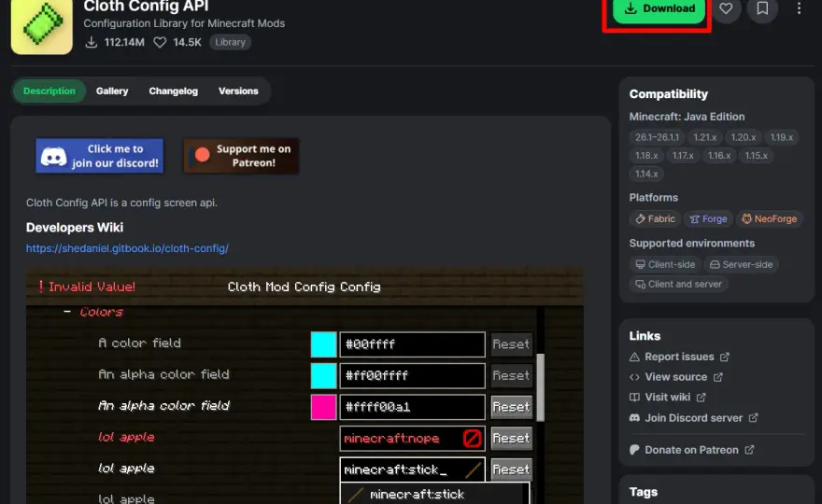Click external-link icon beside View source
The width and height of the screenshot is (822, 504).
click(718, 377)
